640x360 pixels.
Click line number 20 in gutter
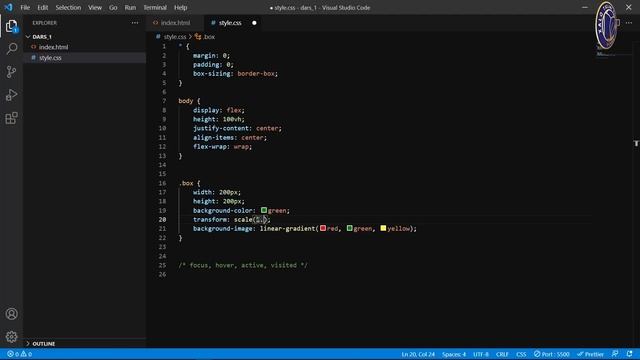tap(162, 219)
